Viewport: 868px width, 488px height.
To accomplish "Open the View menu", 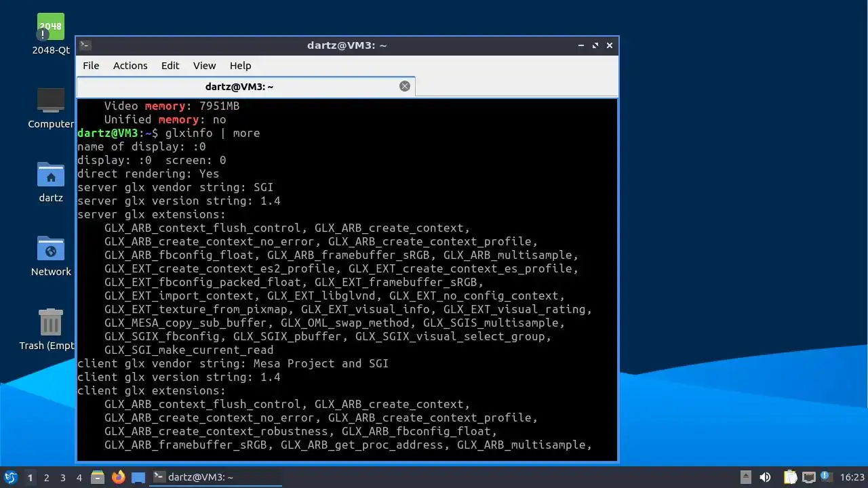I will [x=204, y=66].
